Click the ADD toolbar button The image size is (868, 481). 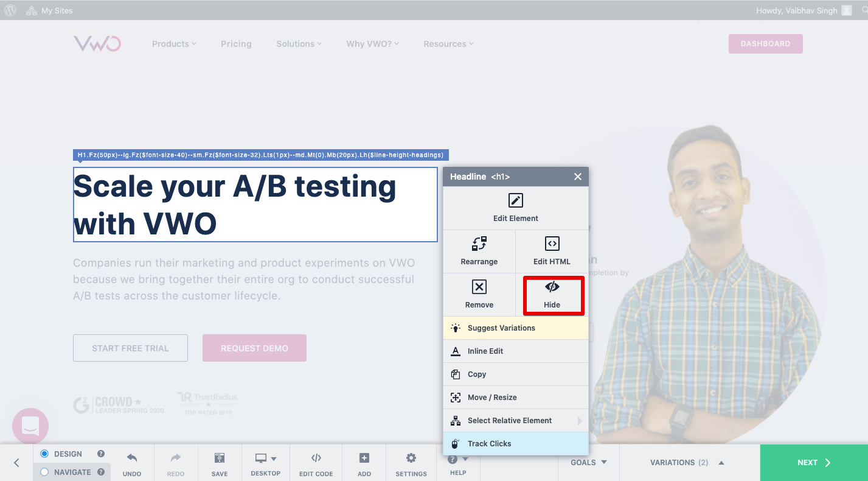click(x=364, y=463)
